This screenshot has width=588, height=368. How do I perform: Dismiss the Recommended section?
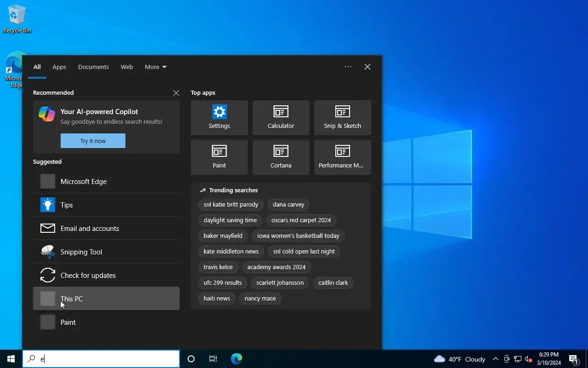tap(176, 93)
